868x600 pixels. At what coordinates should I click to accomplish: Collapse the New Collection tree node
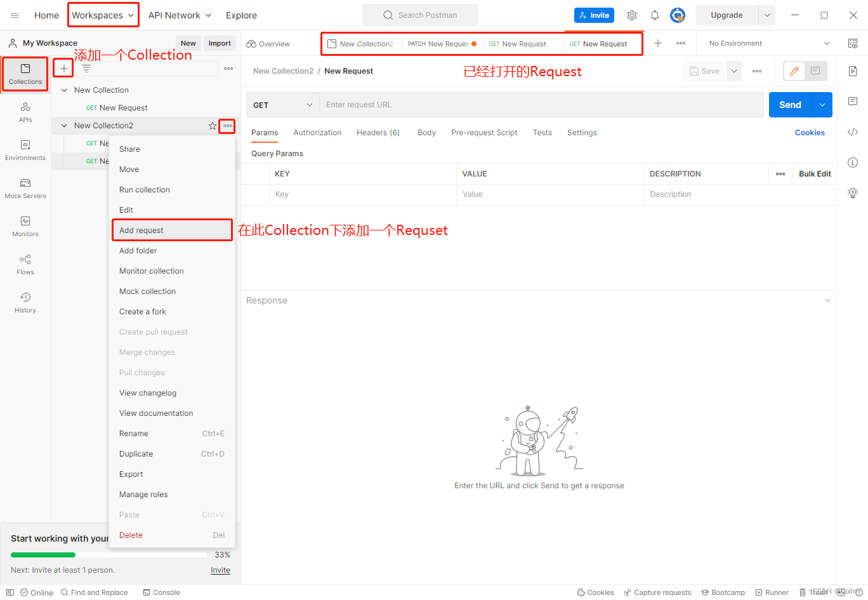point(64,90)
